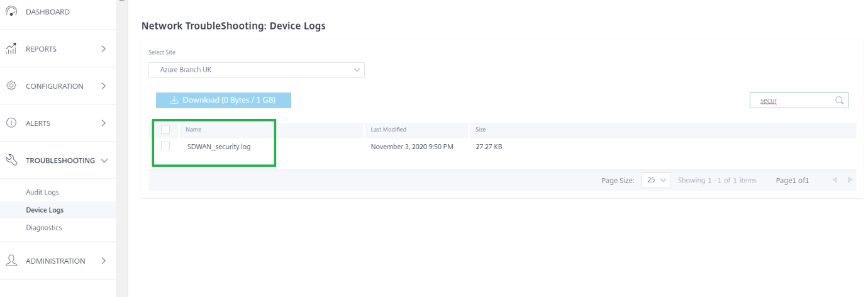Click the Administration user icon
Screen dimensions: 868x297
click(x=11, y=261)
